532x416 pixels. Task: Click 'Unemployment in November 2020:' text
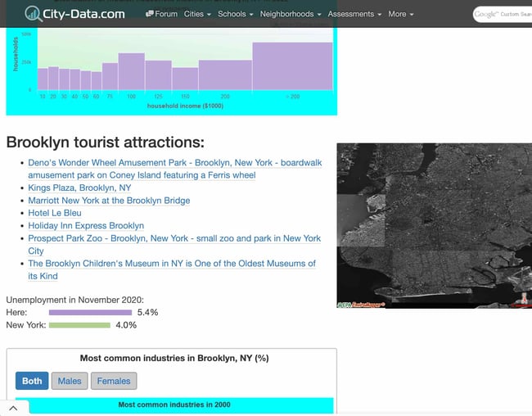75,300
